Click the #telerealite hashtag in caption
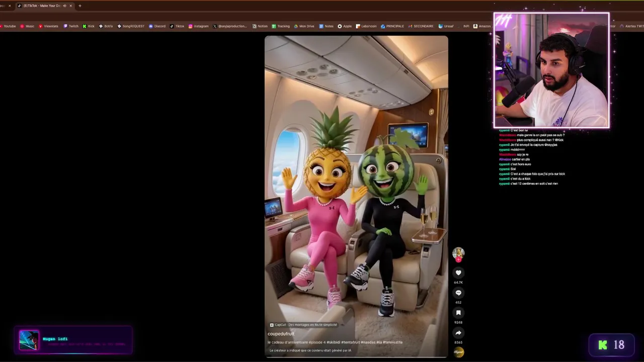This screenshot has height=362, width=644. coord(393,342)
